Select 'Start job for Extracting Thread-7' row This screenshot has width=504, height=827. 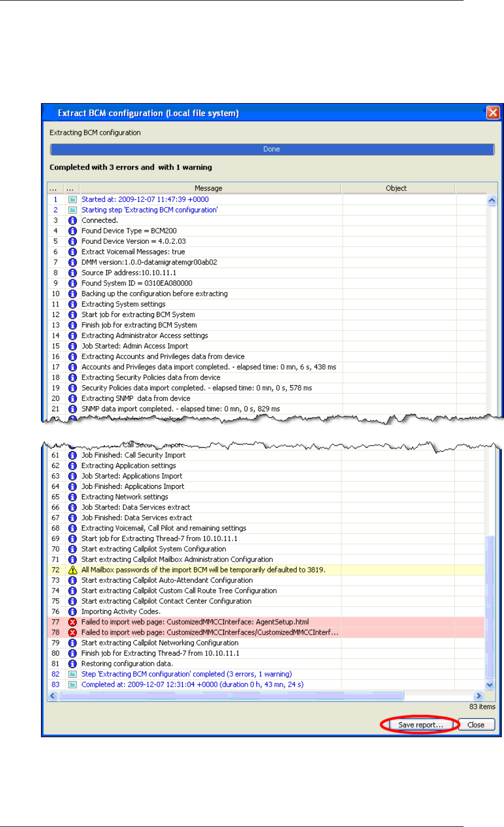tap(266, 539)
